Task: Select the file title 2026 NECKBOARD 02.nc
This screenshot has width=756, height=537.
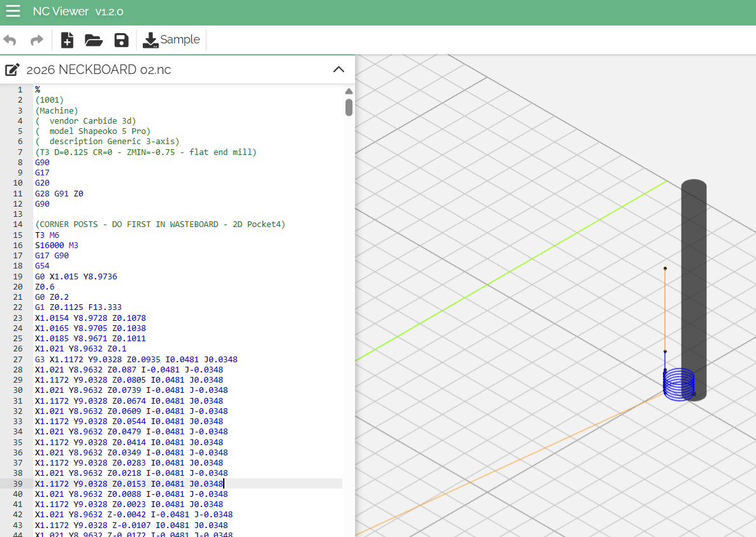Action: point(99,70)
